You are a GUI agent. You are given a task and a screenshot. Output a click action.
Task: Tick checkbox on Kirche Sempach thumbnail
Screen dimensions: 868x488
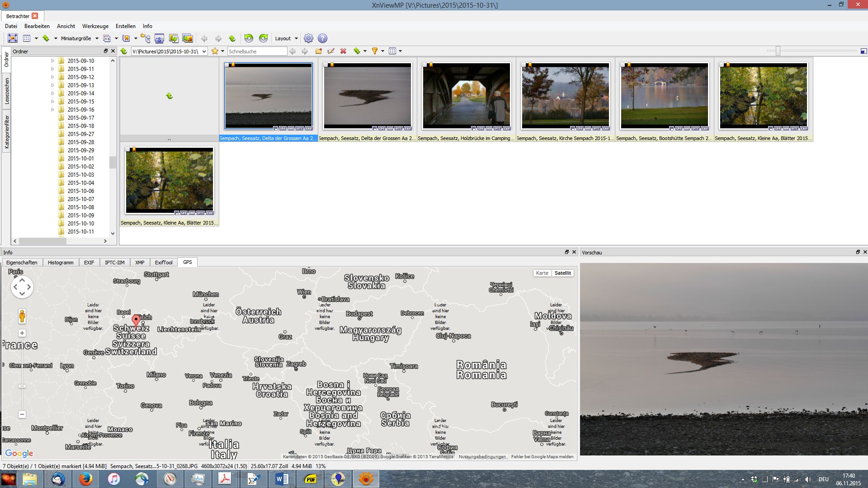(x=524, y=65)
